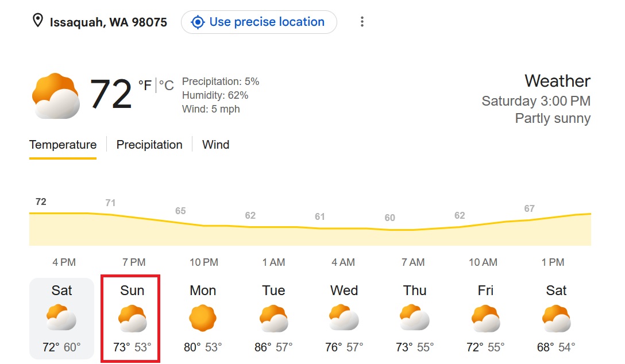Select today's Sat 72° 60° forecast
The height and width of the screenshot is (364, 625).
pos(62,319)
